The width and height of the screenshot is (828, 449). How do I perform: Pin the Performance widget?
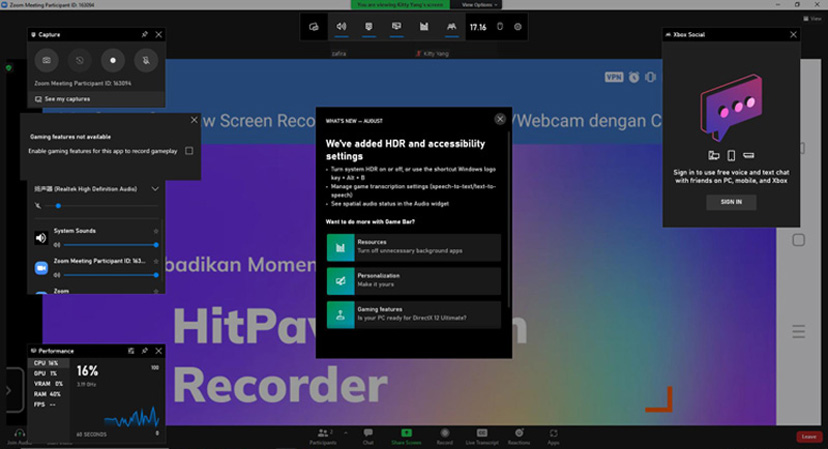pos(145,351)
